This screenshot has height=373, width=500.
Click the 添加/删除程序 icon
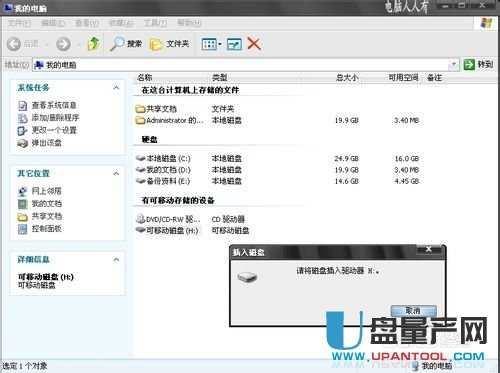click(22, 118)
